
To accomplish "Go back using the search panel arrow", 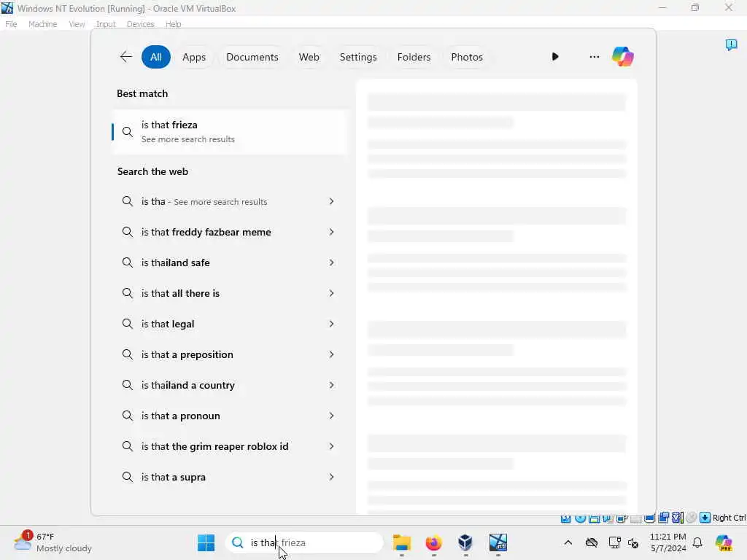I will pos(125,57).
